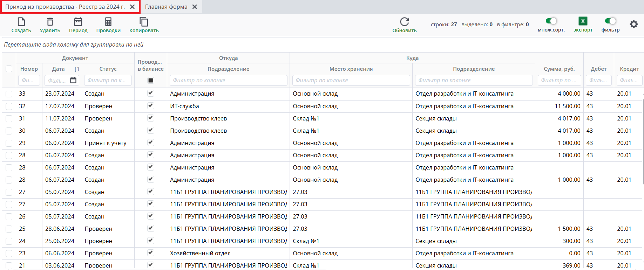Disable the фильтр toggle switch

(x=610, y=21)
